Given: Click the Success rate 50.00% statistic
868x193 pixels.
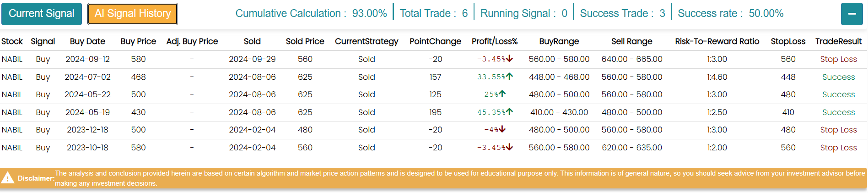Looking at the screenshot, I should pos(730,14).
